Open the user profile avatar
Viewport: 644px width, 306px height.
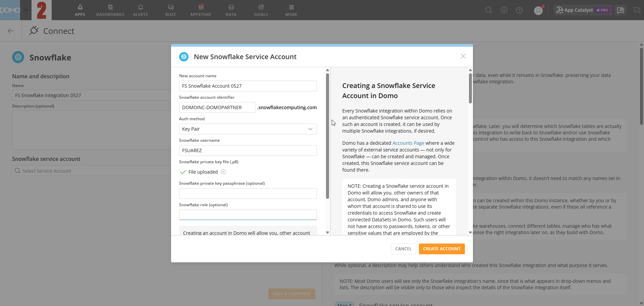point(538,10)
